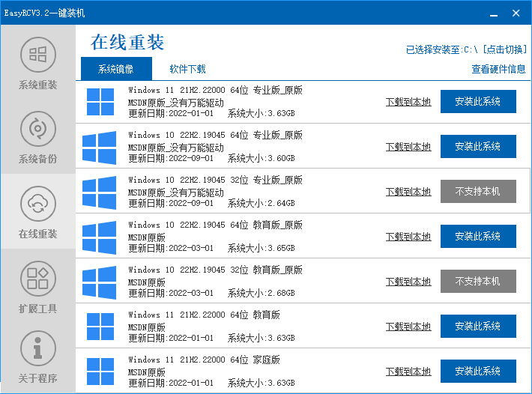Select text Windows 10 22H2.19045 32位 教育版_原版
Screen dimensions: 532x394
pyautogui.click(x=215, y=270)
